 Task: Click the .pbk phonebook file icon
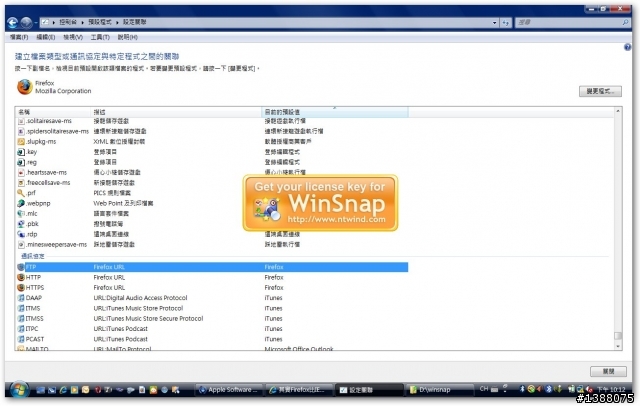click(21, 224)
